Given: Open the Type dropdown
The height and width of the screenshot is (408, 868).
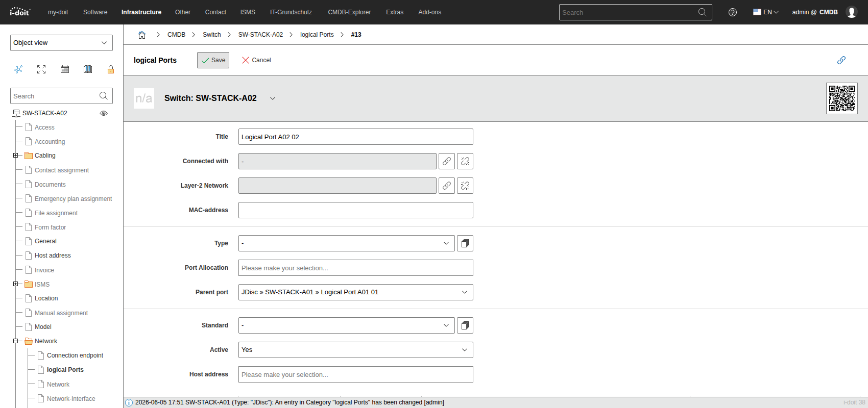Looking at the screenshot, I should click(x=347, y=243).
